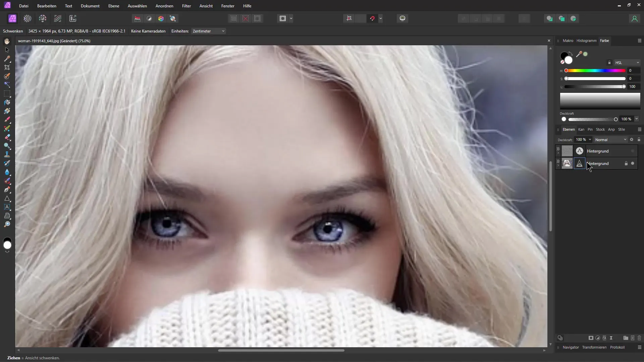Click the Assistant manager toolbar icon
644x362 pixels.
click(x=402, y=18)
